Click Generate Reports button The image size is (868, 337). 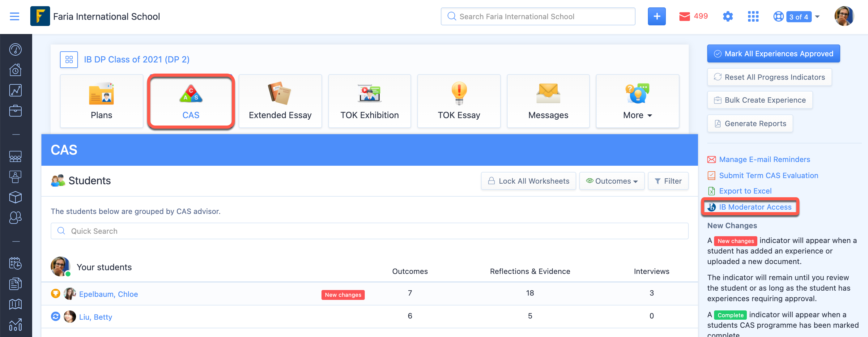750,123
